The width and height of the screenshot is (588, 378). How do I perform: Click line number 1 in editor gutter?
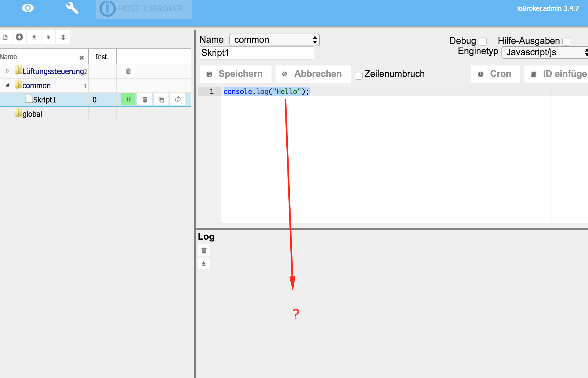[x=211, y=91]
